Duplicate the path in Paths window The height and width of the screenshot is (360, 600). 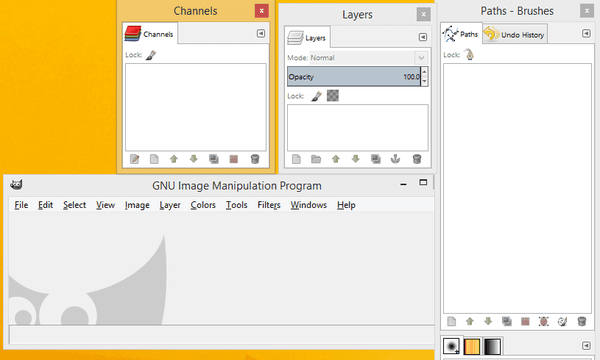[x=507, y=321]
